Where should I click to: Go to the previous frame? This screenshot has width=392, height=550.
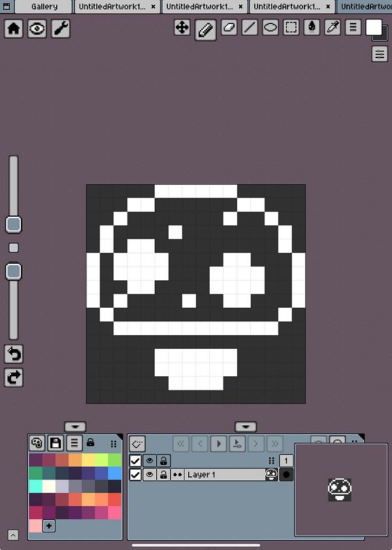click(200, 444)
